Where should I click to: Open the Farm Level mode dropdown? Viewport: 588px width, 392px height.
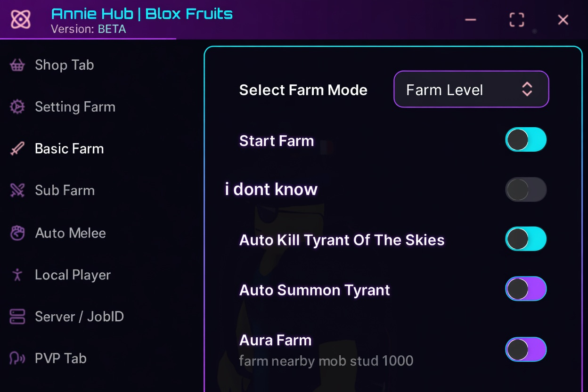(471, 90)
